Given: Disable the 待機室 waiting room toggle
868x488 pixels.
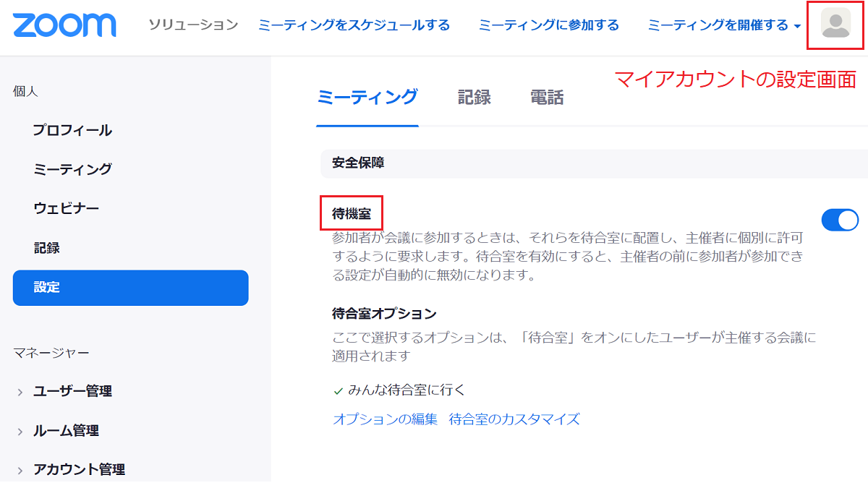Looking at the screenshot, I should click(x=839, y=220).
